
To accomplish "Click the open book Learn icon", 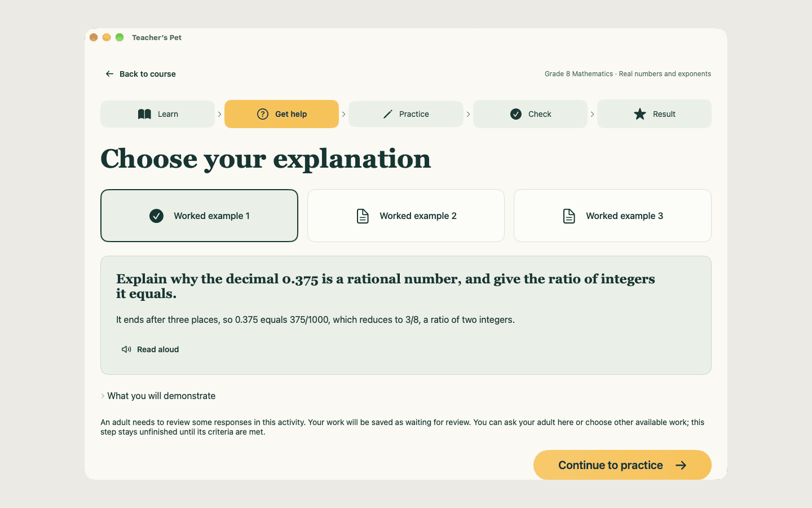I will click(144, 114).
